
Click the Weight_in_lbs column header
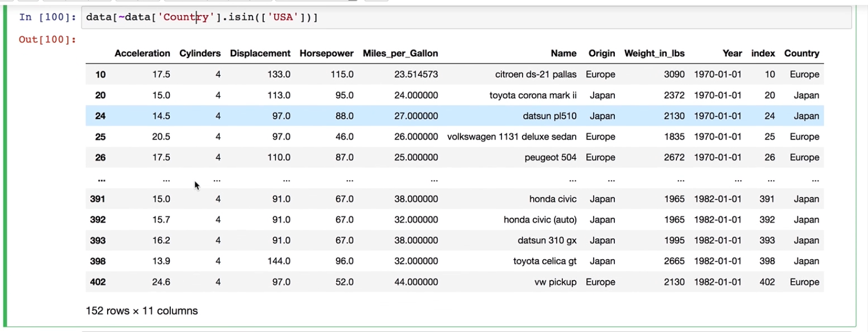[x=654, y=53]
